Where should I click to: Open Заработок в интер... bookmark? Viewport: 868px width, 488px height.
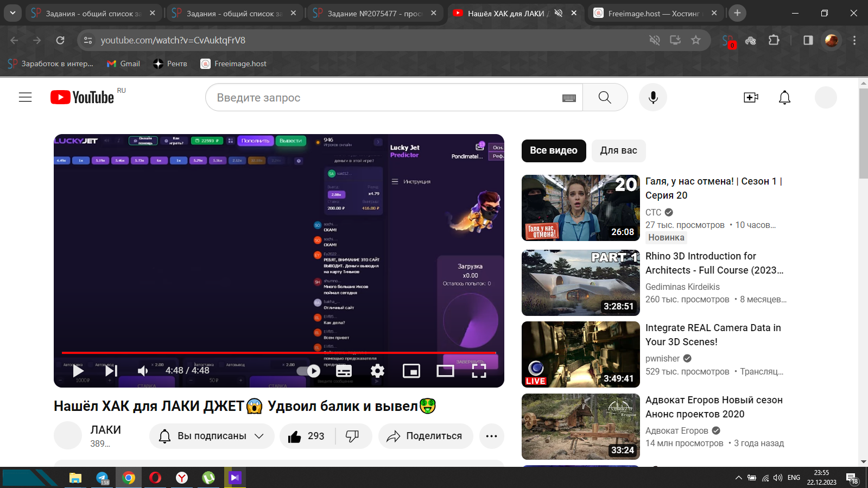pos(50,64)
